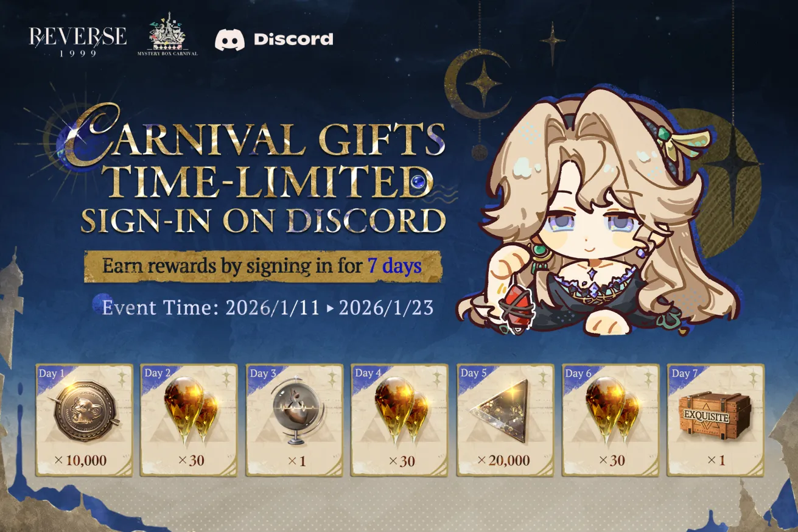Click the Discord controller logo icon
This screenshot has width=798, height=532.
(229, 40)
